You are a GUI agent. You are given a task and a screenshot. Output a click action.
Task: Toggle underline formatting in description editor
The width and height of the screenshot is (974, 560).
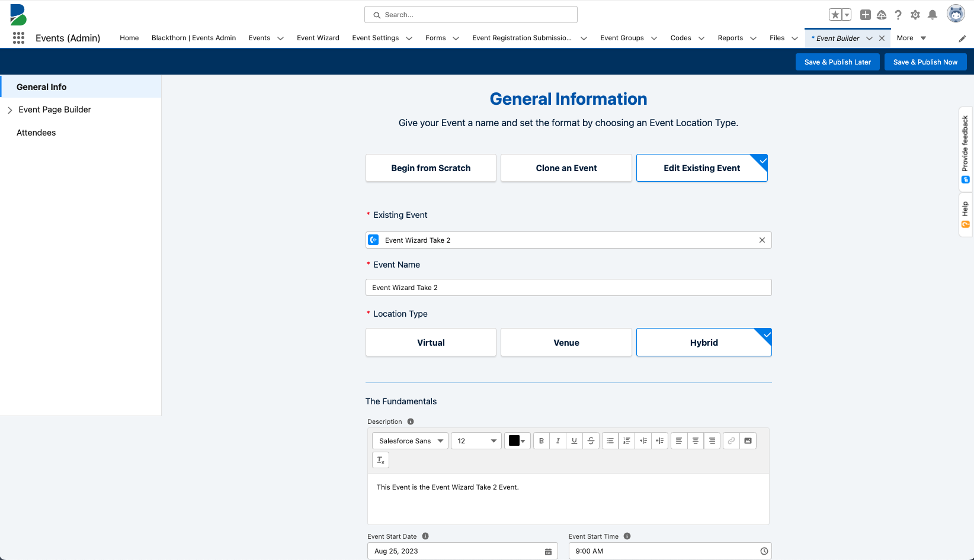pyautogui.click(x=575, y=441)
